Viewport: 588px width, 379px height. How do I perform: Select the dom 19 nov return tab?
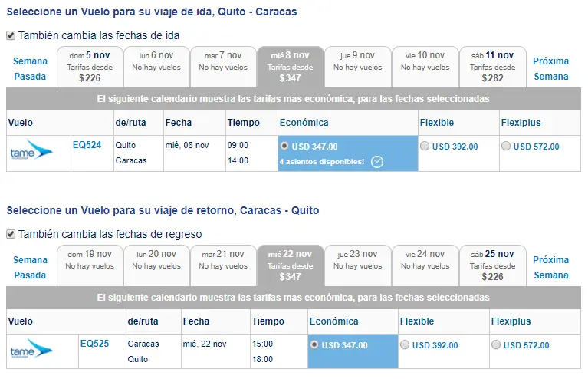coord(90,265)
